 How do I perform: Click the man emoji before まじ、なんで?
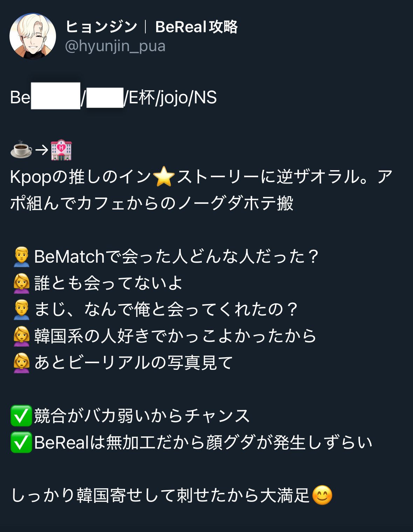[22, 310]
